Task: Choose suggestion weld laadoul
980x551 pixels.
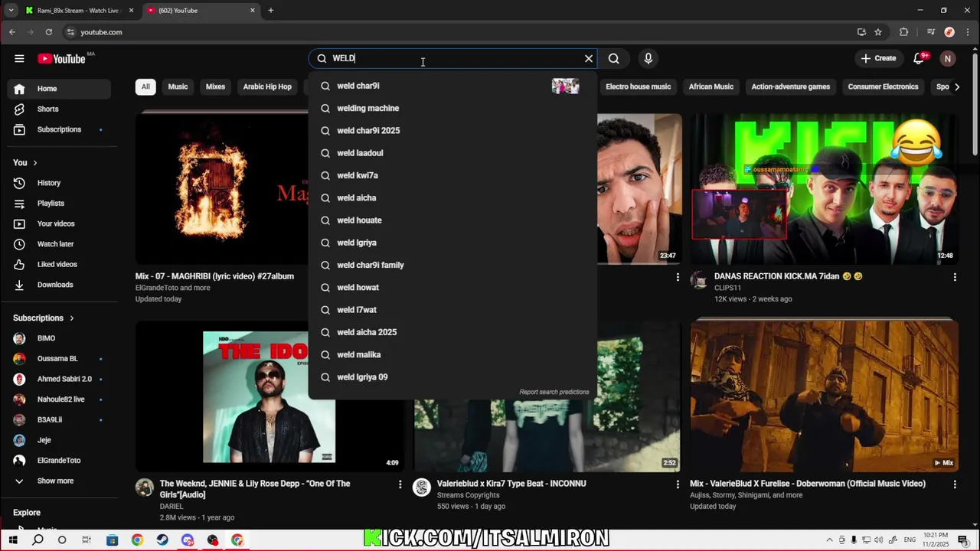Action: (452, 153)
